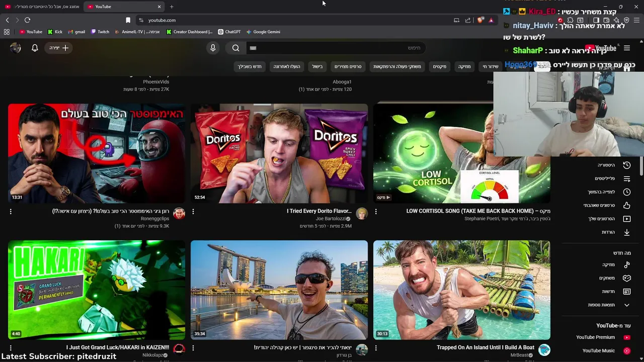Open the Ronenggclips channel link
This screenshot has width=644, height=362.
[155, 219]
